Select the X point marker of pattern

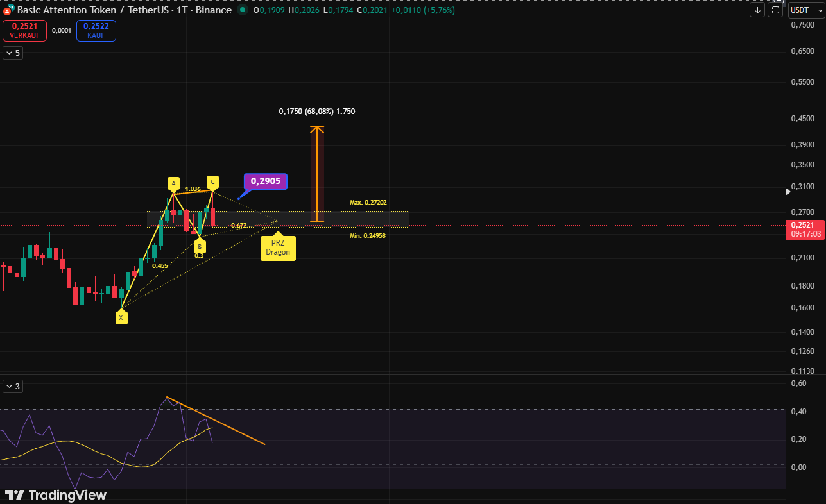click(x=121, y=317)
